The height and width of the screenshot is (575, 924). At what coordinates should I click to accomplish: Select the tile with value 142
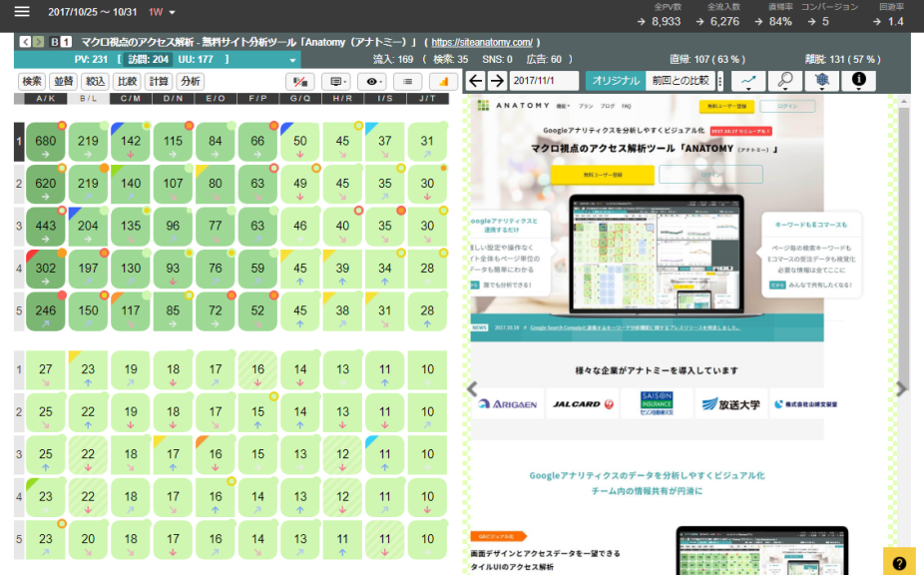pyautogui.click(x=131, y=142)
